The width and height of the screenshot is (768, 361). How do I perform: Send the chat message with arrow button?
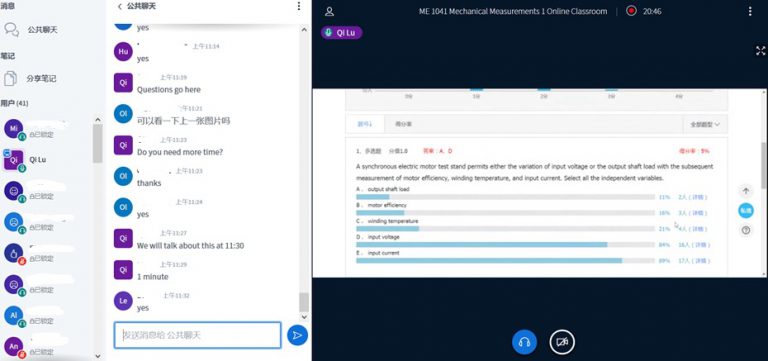297,335
